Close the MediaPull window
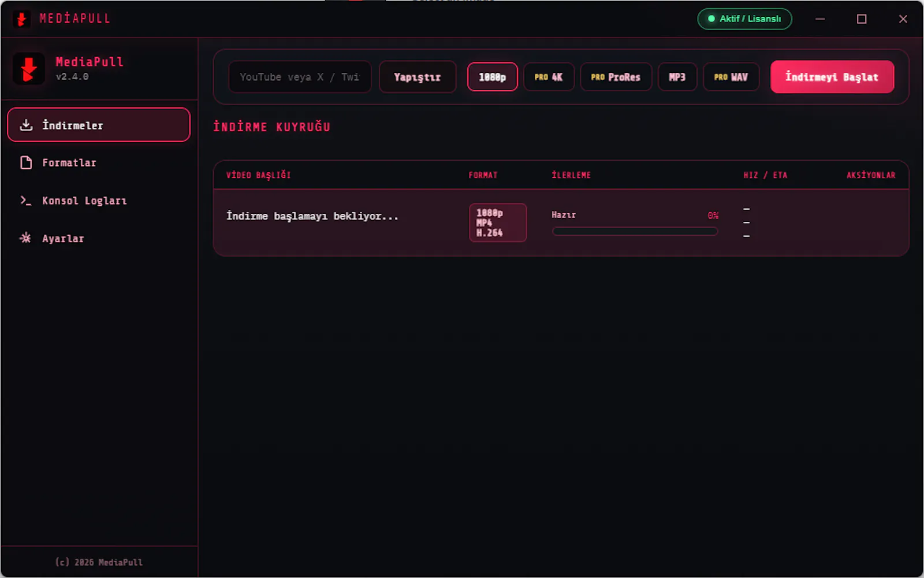 (903, 19)
